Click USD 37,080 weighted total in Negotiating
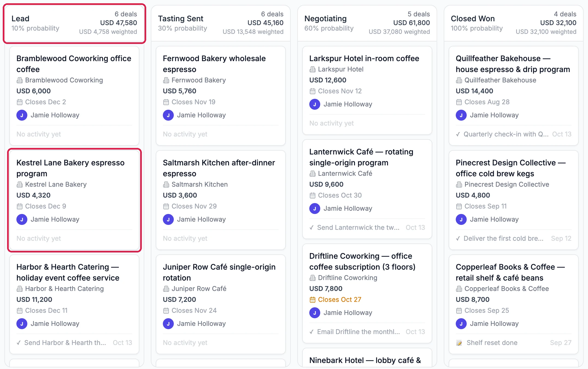The width and height of the screenshot is (588, 369). coord(399,32)
